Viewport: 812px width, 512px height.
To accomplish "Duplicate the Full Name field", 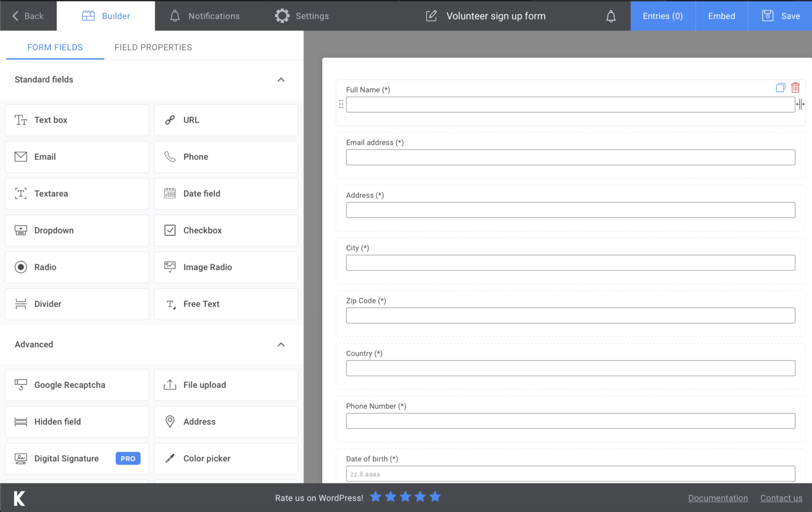I will [x=780, y=88].
